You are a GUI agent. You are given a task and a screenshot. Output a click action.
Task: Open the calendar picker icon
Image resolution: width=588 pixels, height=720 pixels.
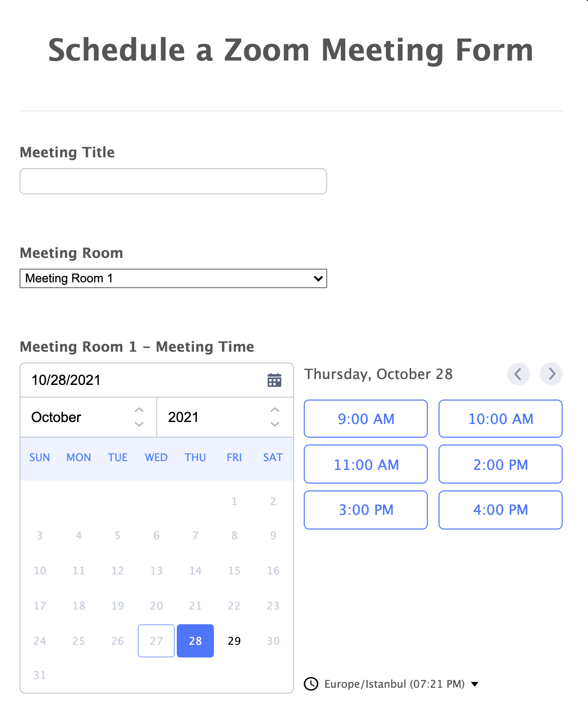[274, 380]
